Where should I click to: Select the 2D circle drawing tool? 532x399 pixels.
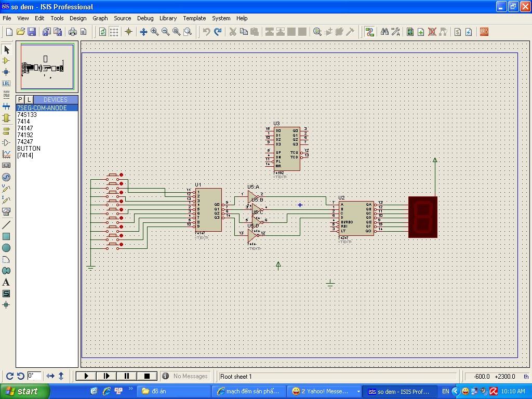6,248
